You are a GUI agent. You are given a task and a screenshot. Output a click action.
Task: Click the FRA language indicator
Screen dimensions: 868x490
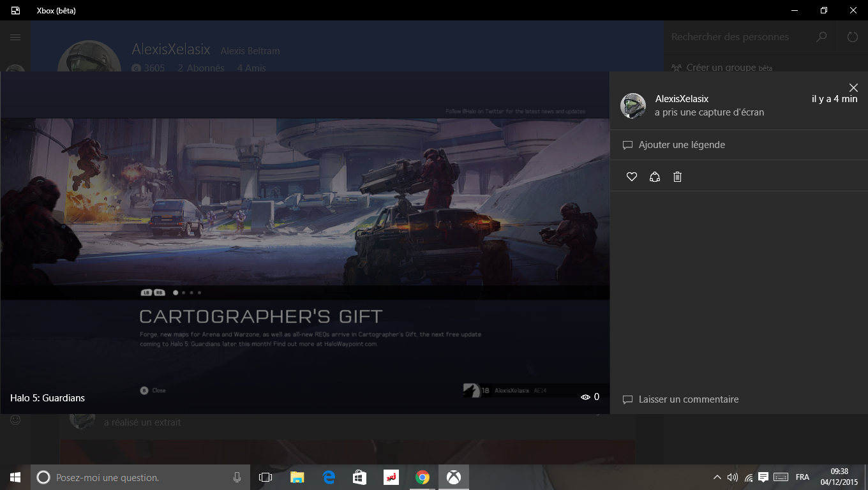[x=802, y=477]
